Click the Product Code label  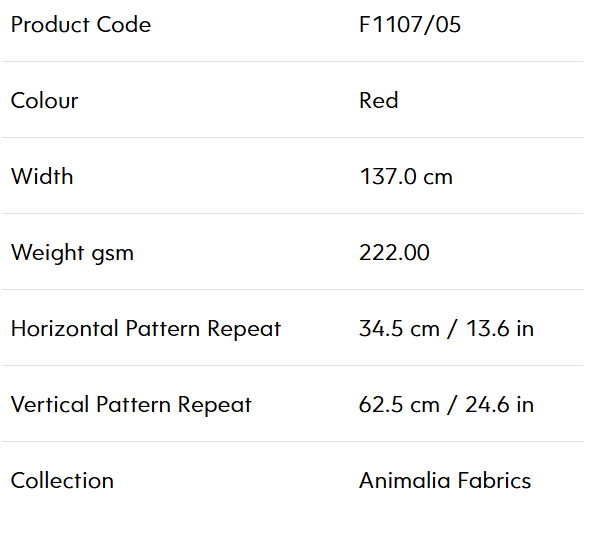pyautogui.click(x=81, y=25)
